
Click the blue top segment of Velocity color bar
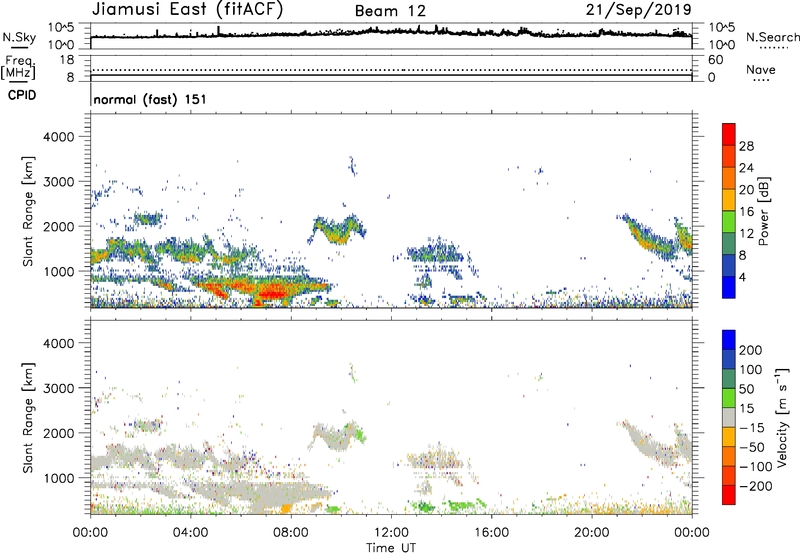[x=729, y=340]
